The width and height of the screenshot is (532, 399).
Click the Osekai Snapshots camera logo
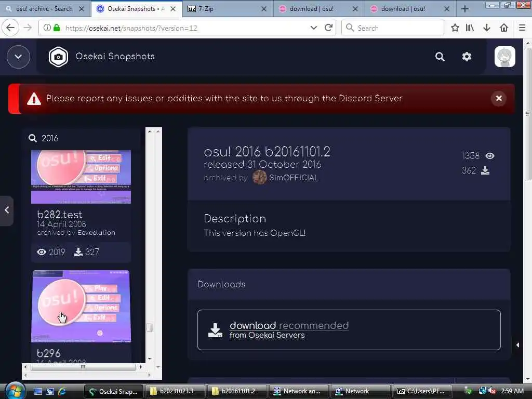coord(58,57)
